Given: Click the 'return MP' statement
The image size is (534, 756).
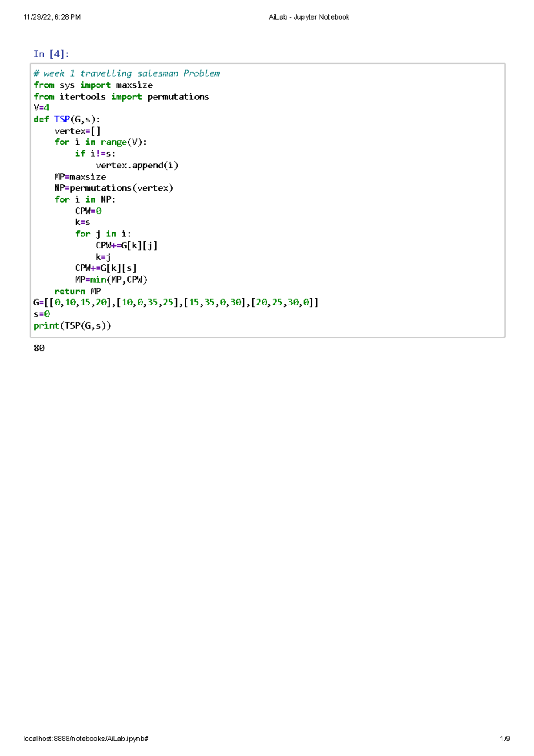Looking at the screenshot, I should [x=77, y=291].
